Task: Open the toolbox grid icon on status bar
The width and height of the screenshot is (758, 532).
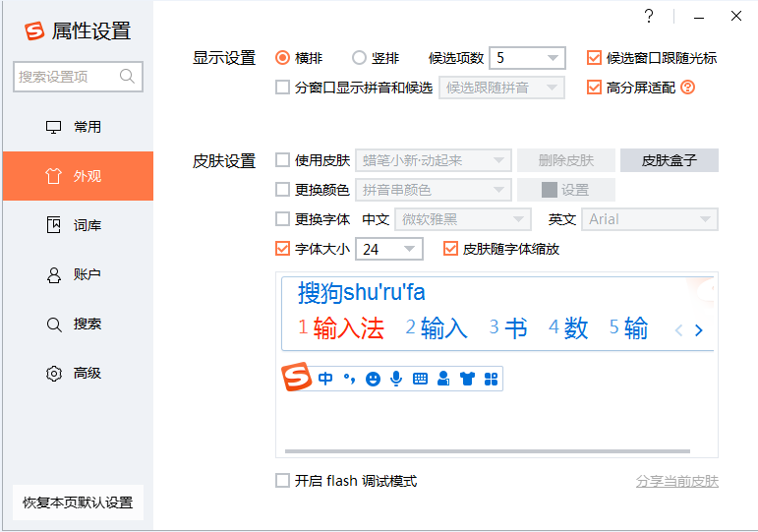Action: (x=491, y=379)
